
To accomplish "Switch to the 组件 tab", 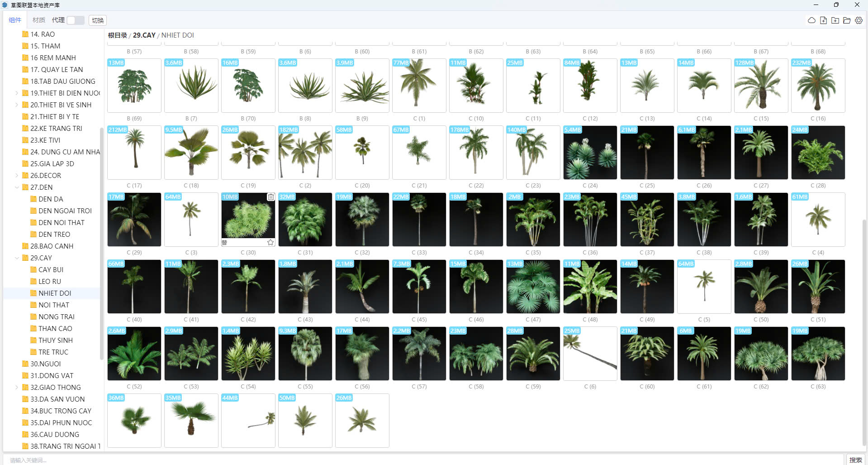I will coord(15,20).
